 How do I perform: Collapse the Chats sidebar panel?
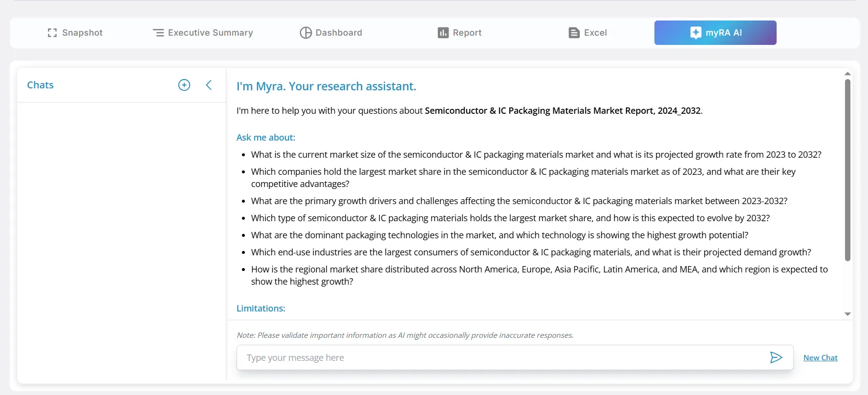[x=209, y=85]
